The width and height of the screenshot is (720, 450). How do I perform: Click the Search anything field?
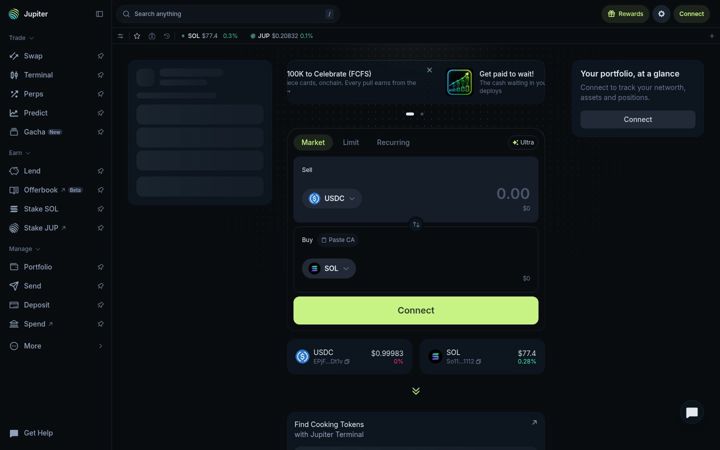(228, 14)
